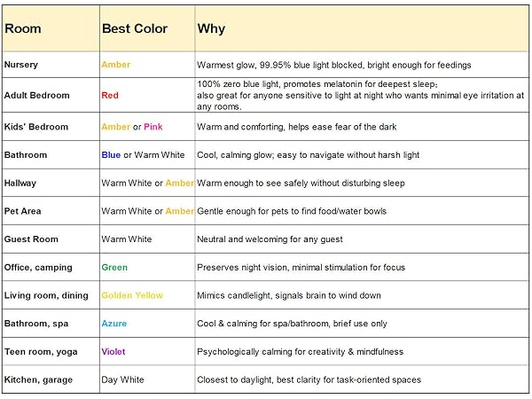532x399 pixels.
Task: Click the Room column header
Action: (23, 29)
